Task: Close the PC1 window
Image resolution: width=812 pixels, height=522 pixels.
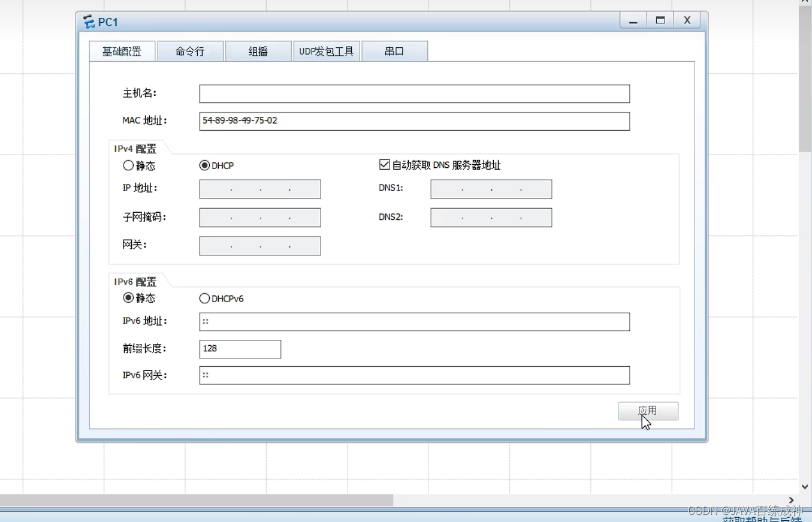Action: click(687, 20)
